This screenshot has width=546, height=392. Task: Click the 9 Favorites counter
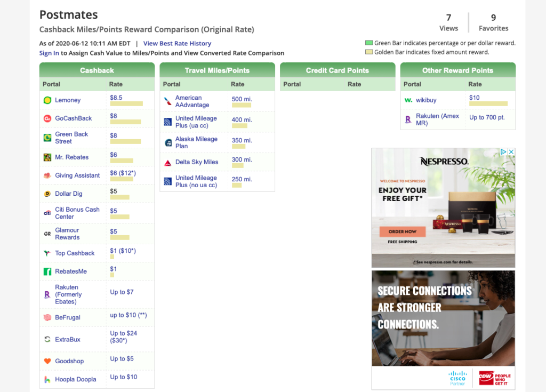pos(493,22)
